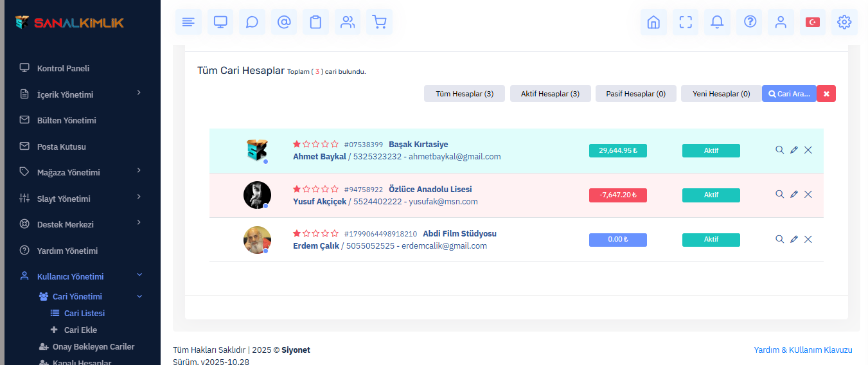Open the Yardım & Kullanım Klavuzu link
Image resolution: width=868 pixels, height=365 pixels.
click(x=802, y=350)
